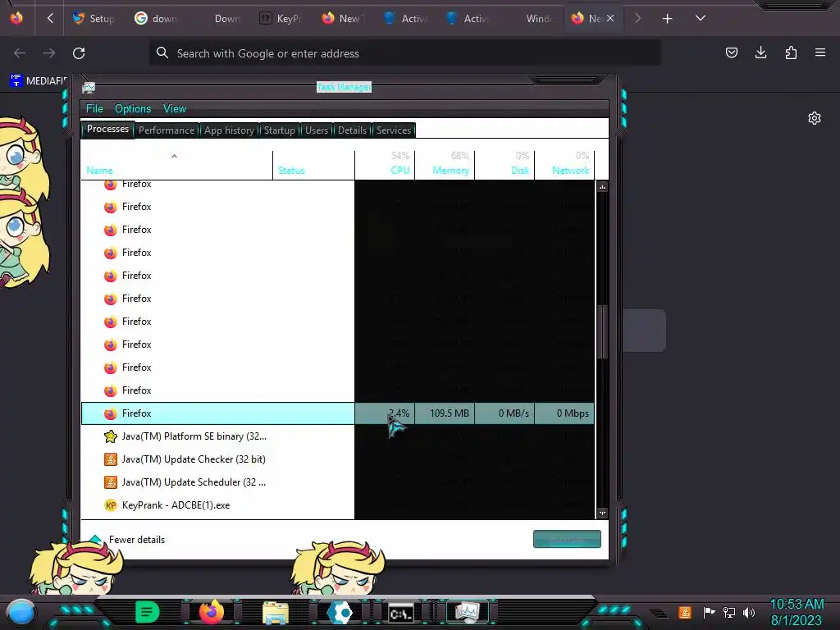Open a new browser tab with plus

(x=667, y=19)
